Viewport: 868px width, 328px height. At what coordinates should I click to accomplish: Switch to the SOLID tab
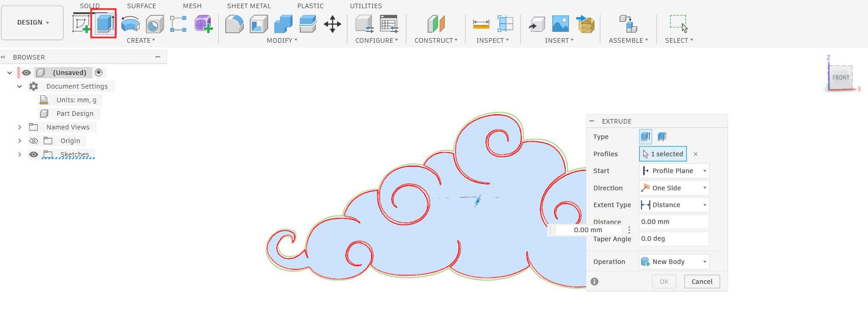point(90,6)
